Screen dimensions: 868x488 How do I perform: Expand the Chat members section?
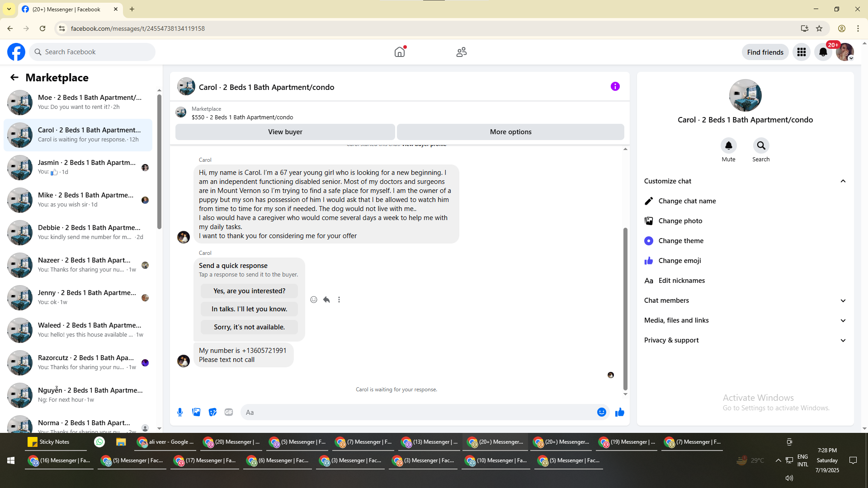click(843, 300)
